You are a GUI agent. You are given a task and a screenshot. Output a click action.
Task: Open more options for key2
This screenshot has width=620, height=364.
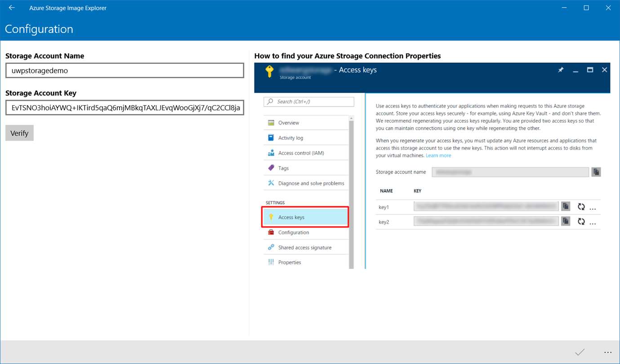pos(593,223)
